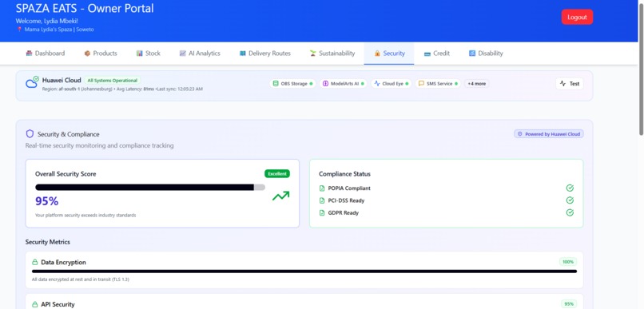Image resolution: width=644 pixels, height=309 pixels.
Task: Click the Overall Security Score progress bar
Action: 150,187
